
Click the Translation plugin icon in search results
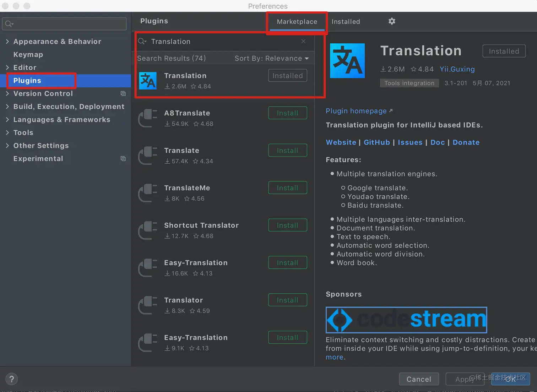[x=148, y=81]
